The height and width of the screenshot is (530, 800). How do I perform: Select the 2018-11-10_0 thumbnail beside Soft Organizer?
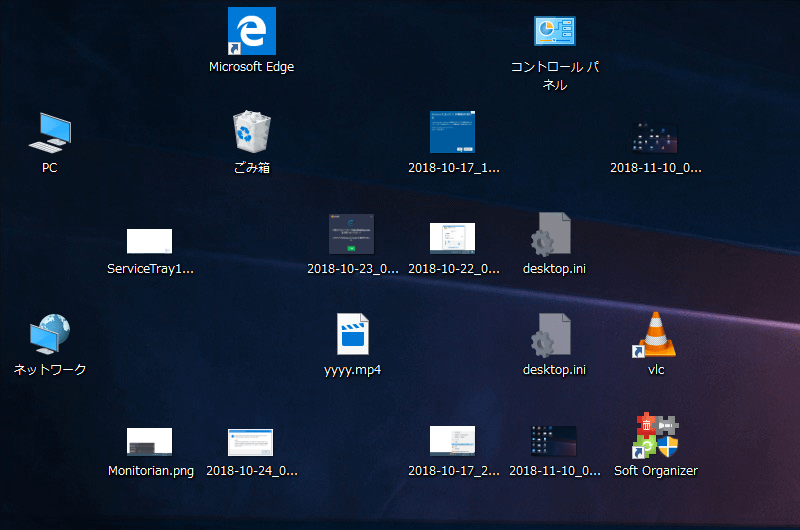(x=554, y=441)
